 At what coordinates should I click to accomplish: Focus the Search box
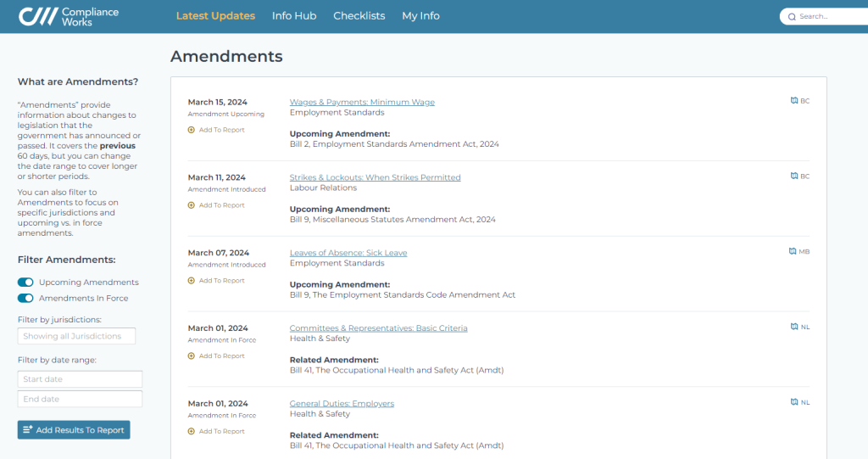pyautogui.click(x=825, y=17)
